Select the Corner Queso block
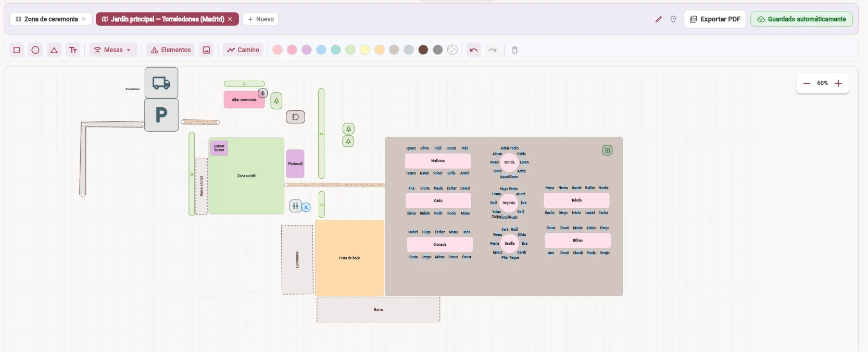 (219, 148)
